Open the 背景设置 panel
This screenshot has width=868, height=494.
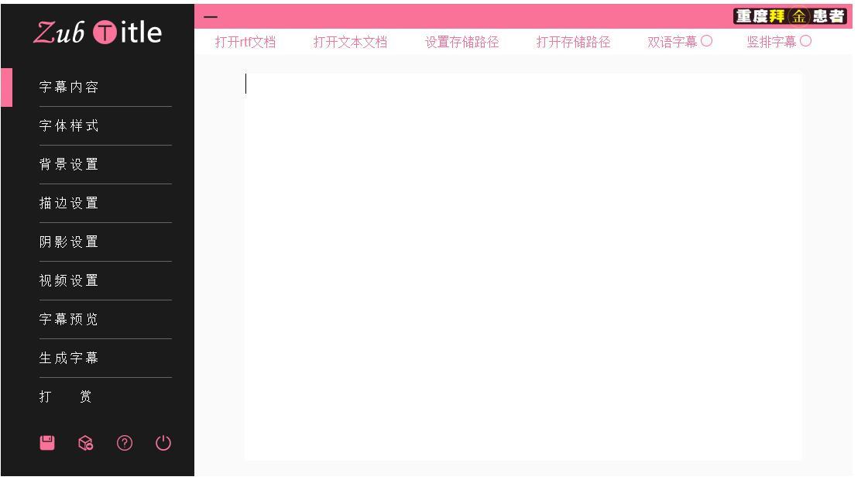(69, 163)
